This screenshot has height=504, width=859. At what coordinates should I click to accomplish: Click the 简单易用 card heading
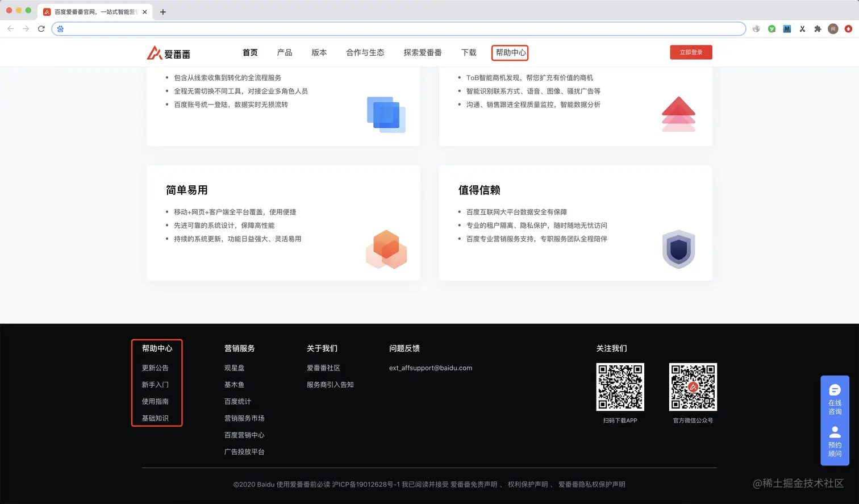click(x=187, y=190)
